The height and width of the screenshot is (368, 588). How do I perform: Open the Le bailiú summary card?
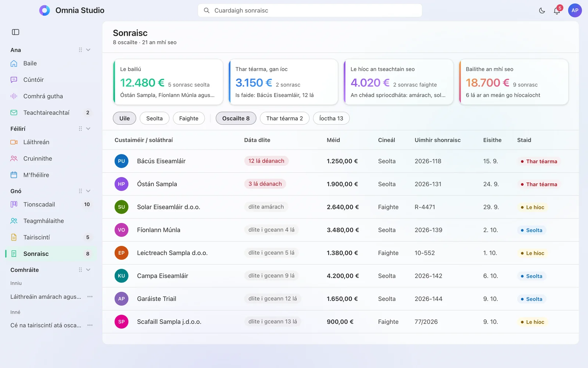click(168, 82)
